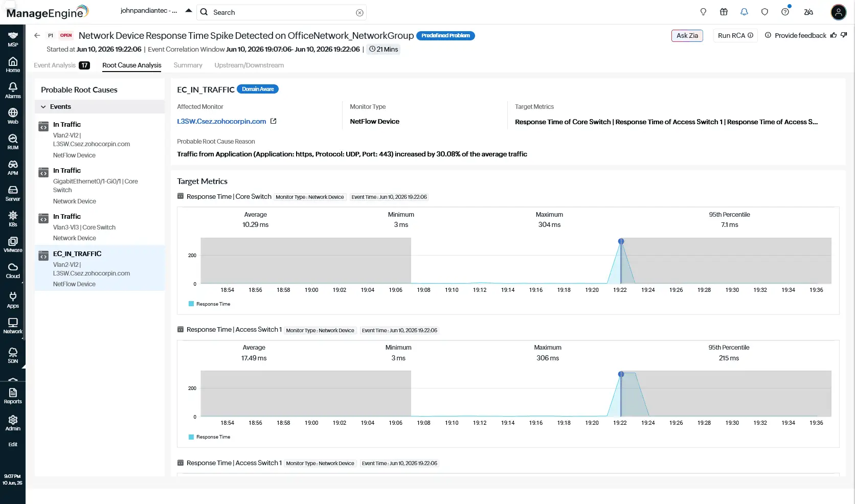
Task: Open the VMware module
Action: [13, 244]
